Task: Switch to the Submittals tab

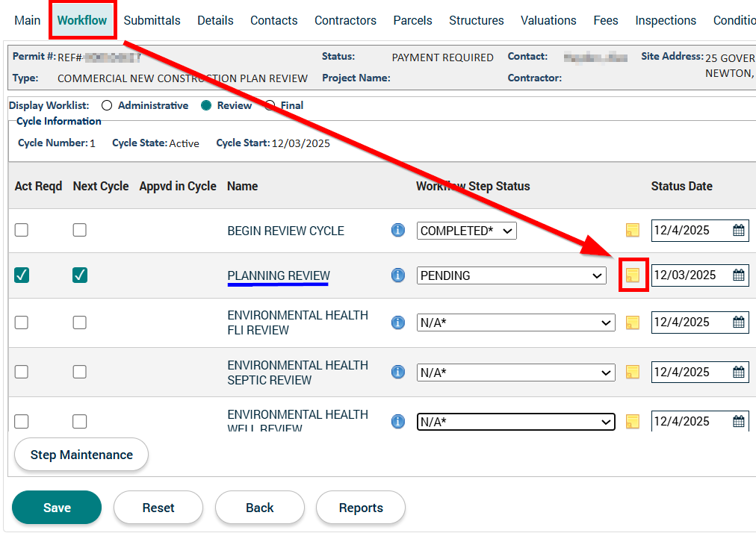Action: [x=152, y=21]
